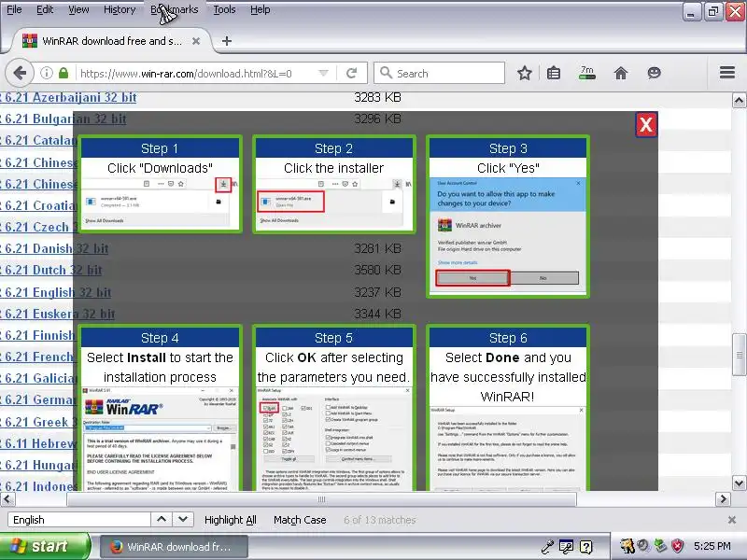Open the hamburger menu
The height and width of the screenshot is (560, 747).
coord(727,73)
